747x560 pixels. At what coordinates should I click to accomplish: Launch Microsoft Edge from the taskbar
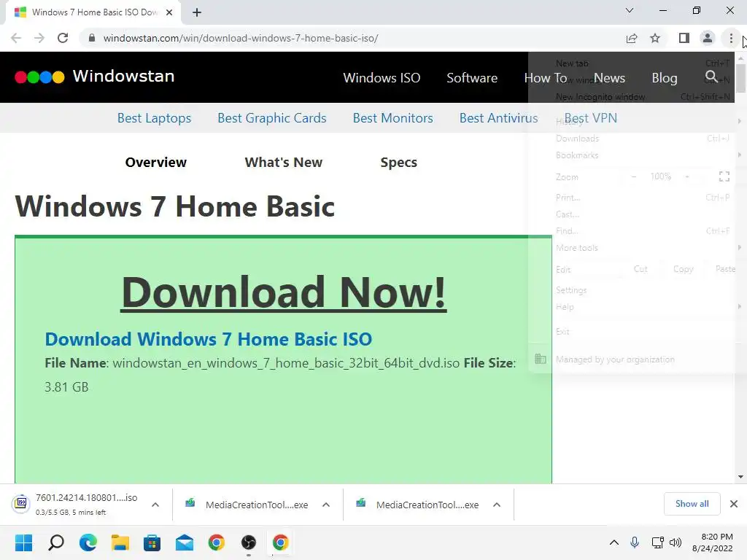pyautogui.click(x=88, y=542)
